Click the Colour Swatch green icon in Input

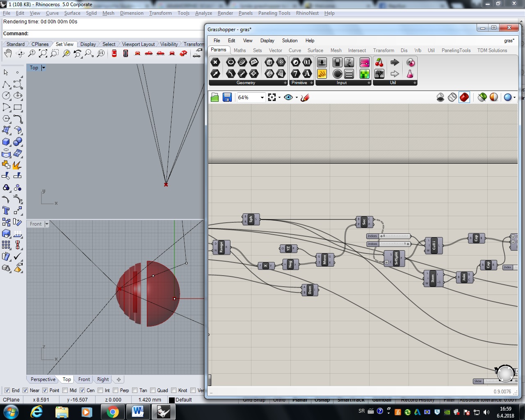pos(364,74)
